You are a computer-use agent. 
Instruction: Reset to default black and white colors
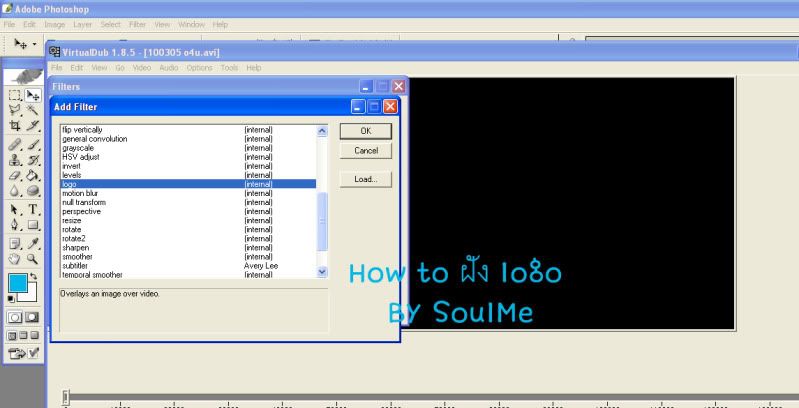(11, 299)
